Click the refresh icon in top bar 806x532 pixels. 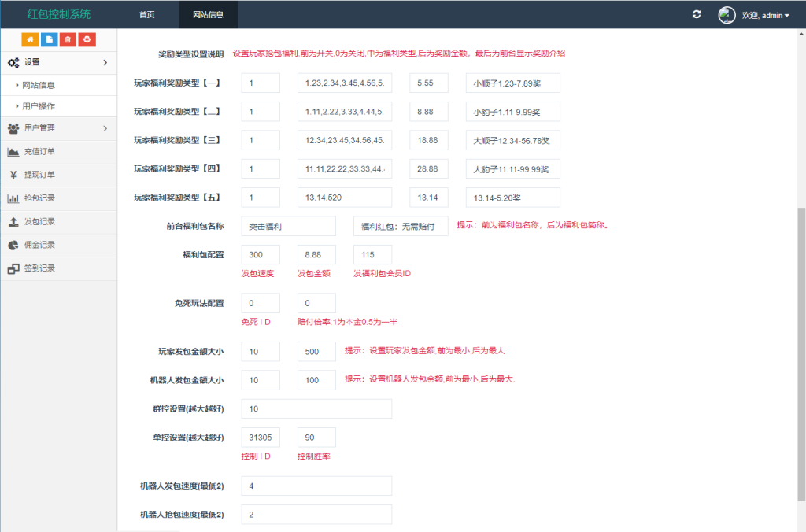coord(696,14)
